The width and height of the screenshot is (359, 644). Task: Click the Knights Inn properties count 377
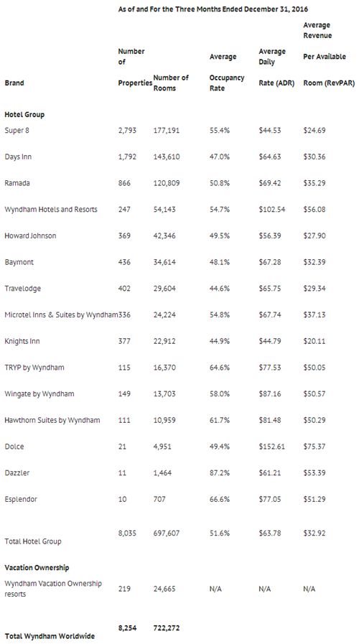(x=124, y=341)
